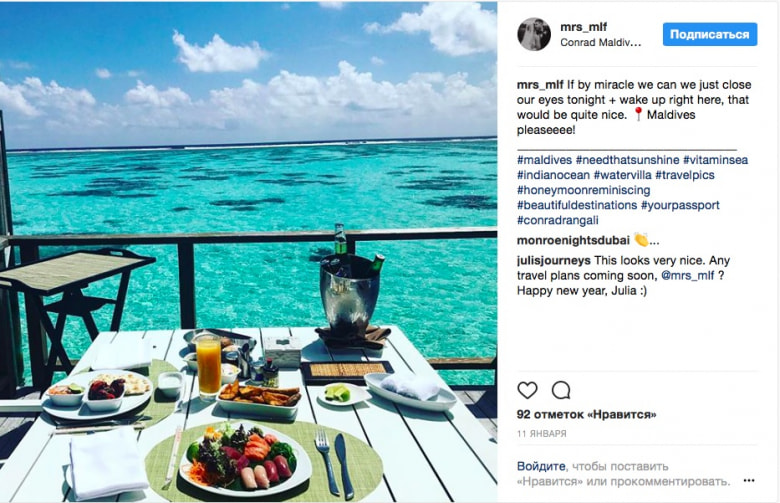This screenshot has width=780, height=503.
Task: Open mrs_mlf username in header
Action: click(x=583, y=26)
